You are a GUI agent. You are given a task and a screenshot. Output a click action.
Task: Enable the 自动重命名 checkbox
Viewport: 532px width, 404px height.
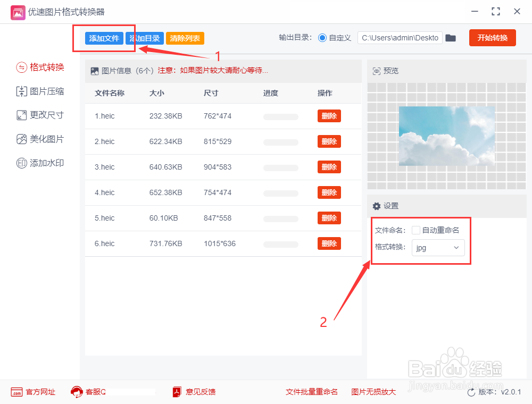[415, 230]
